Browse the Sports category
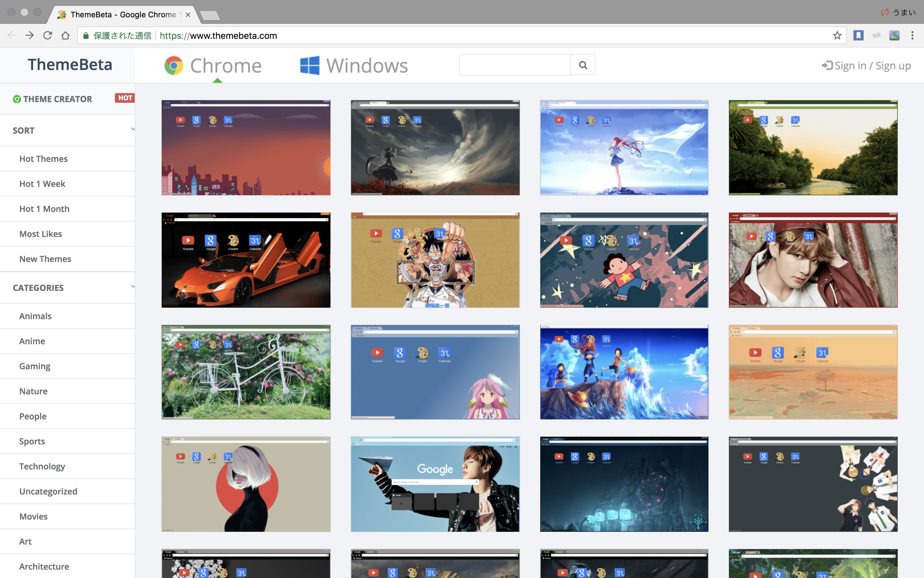Screen dimensions: 924x578 32,441
